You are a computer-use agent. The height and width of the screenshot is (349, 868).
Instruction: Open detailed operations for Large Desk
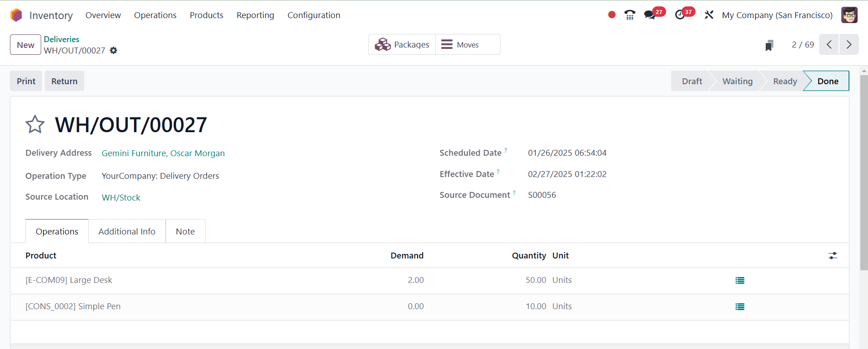click(740, 281)
